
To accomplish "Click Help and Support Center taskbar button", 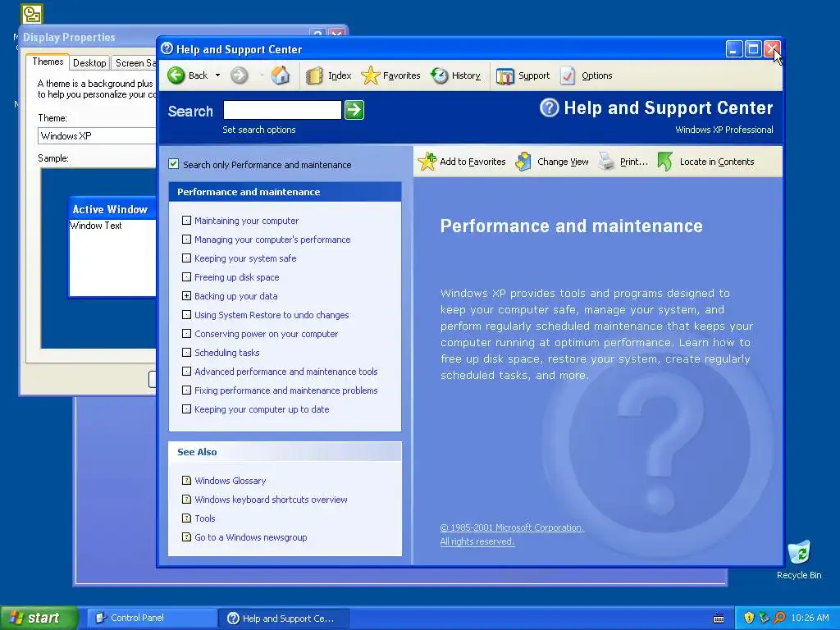I will point(285,619).
